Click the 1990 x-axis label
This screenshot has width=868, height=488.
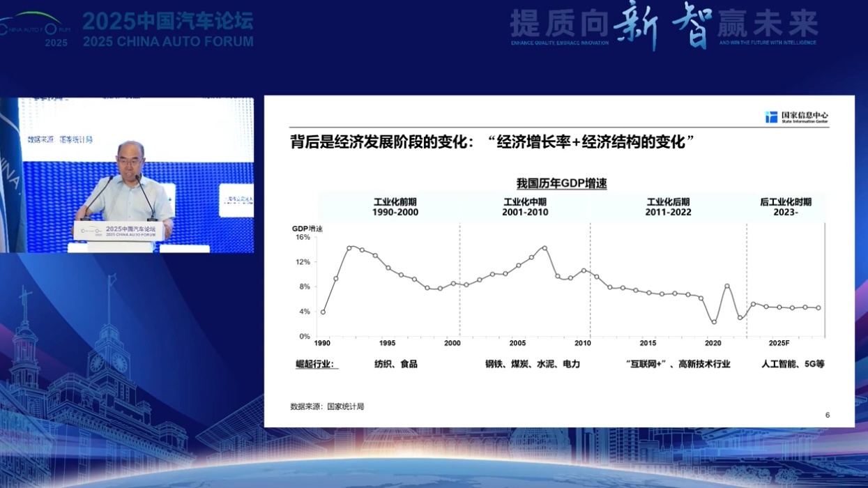click(x=322, y=344)
